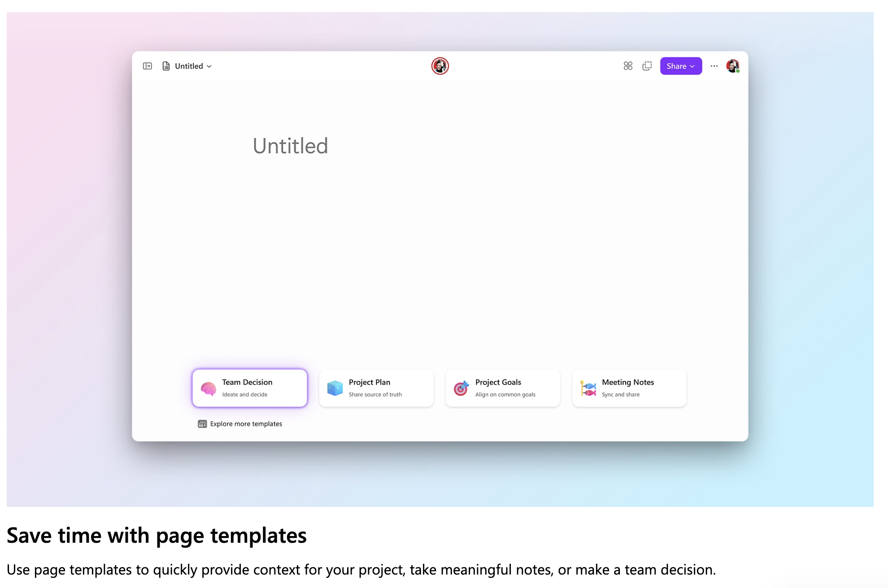This screenshot has height=588, width=888.
Task: Open the more options ellipsis menu
Action: 714,66
